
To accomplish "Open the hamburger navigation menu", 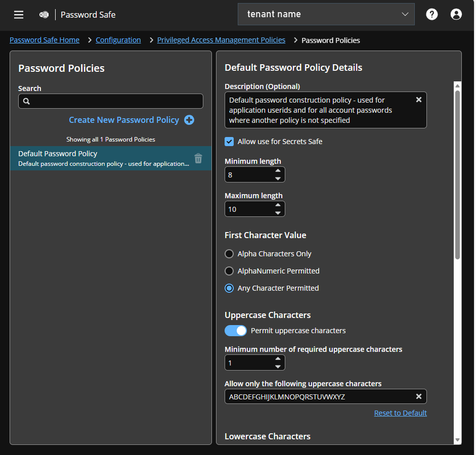I will 19,15.
